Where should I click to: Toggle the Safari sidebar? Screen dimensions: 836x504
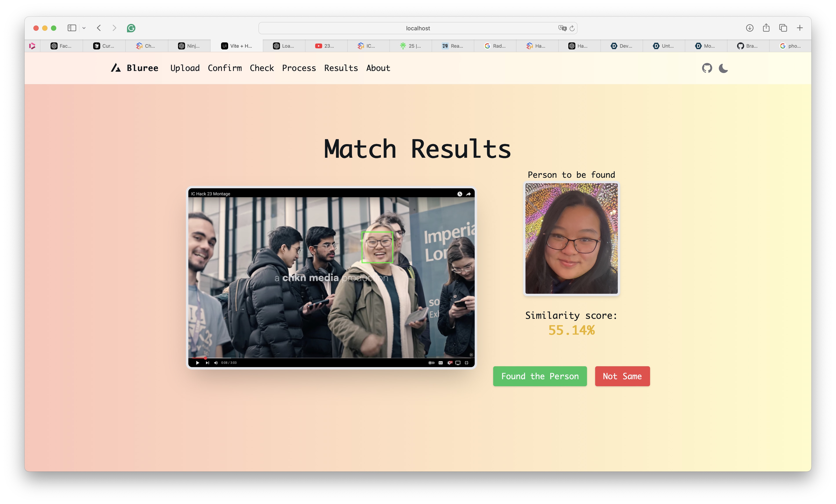(72, 28)
